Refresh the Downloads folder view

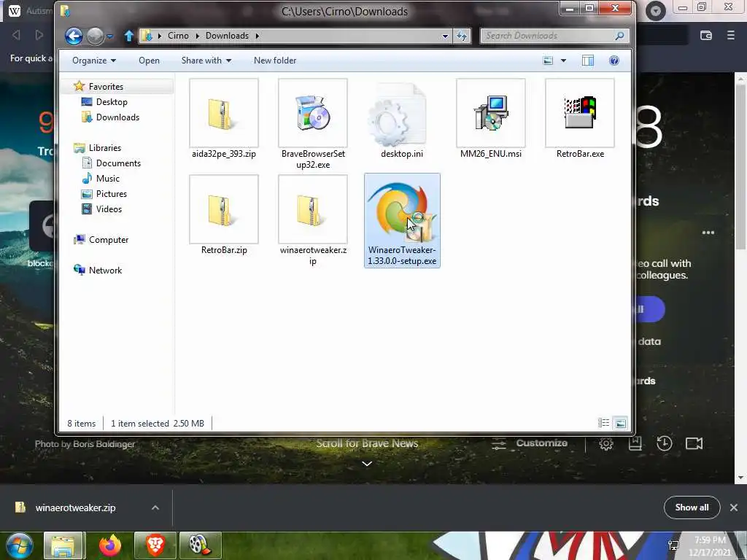pyautogui.click(x=462, y=36)
